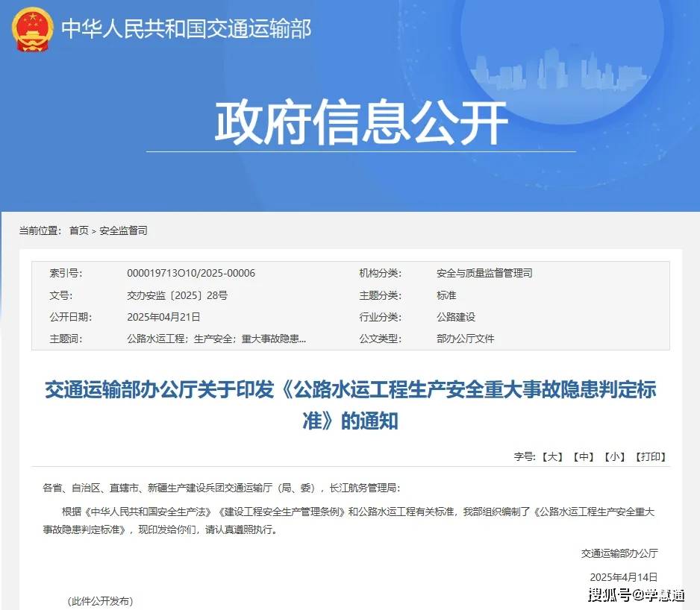Set font size to 【小】
700x610 pixels.
(615, 456)
